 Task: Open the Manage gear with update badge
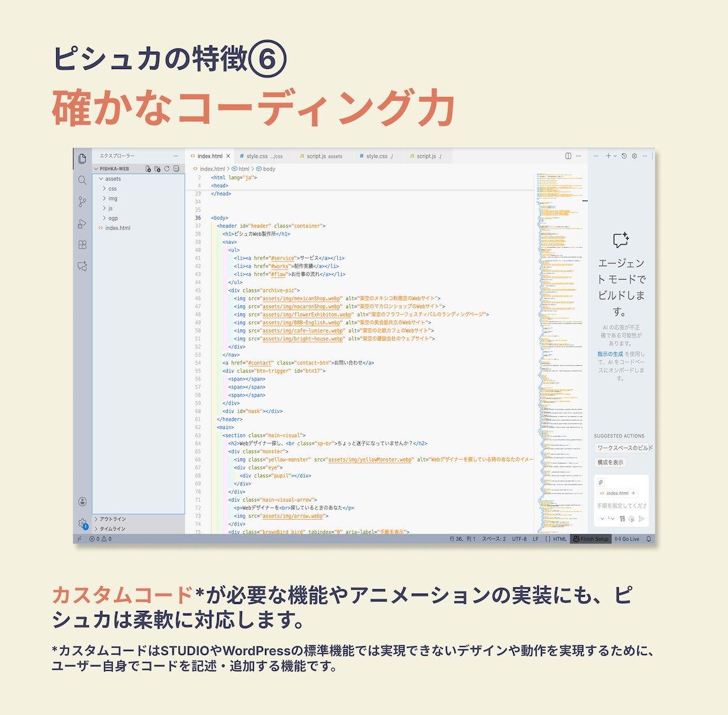click(x=82, y=523)
